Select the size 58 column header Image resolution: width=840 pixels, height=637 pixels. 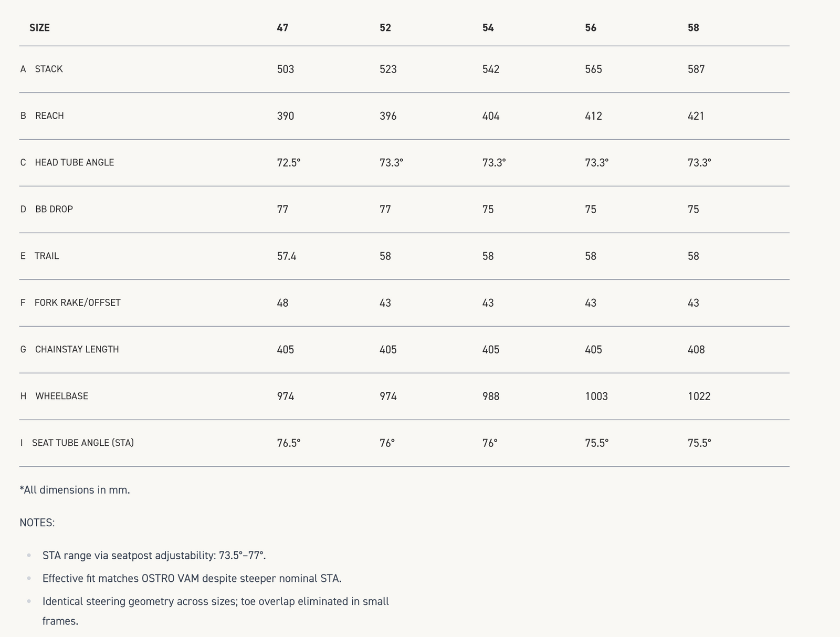(x=694, y=28)
